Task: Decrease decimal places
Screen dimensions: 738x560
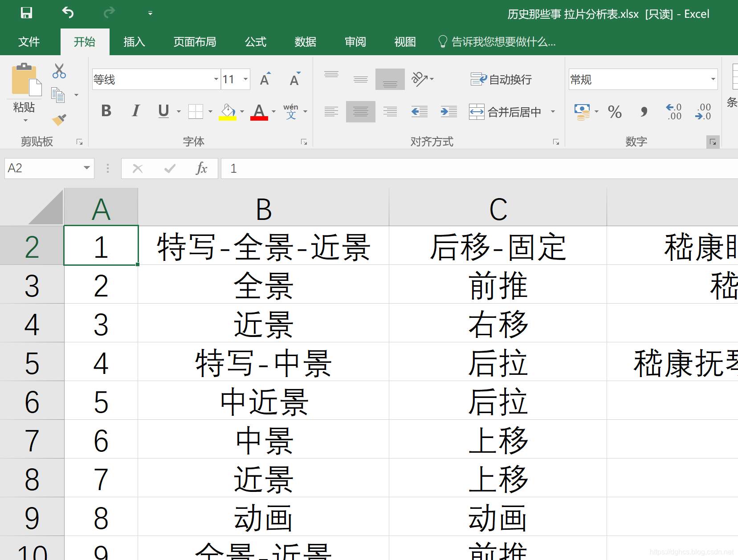Action: 703,112
